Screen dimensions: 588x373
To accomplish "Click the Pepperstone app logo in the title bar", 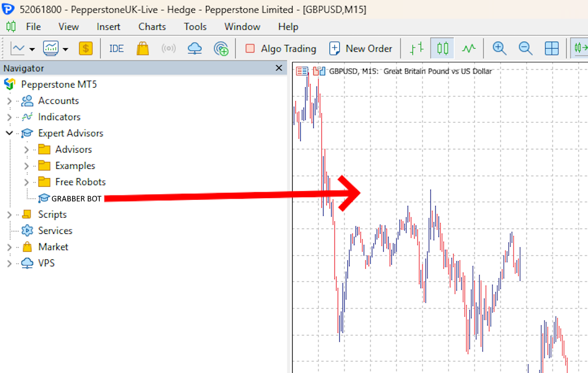I will point(8,9).
